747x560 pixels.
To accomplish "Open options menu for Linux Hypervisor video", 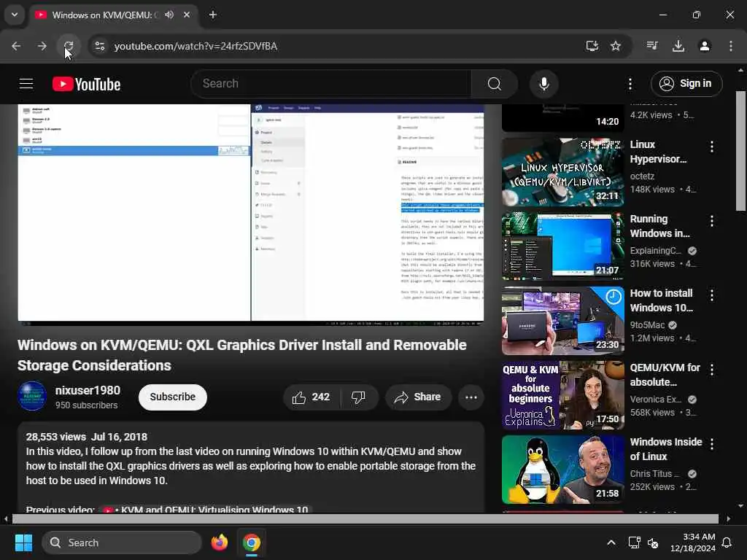I will 712,147.
